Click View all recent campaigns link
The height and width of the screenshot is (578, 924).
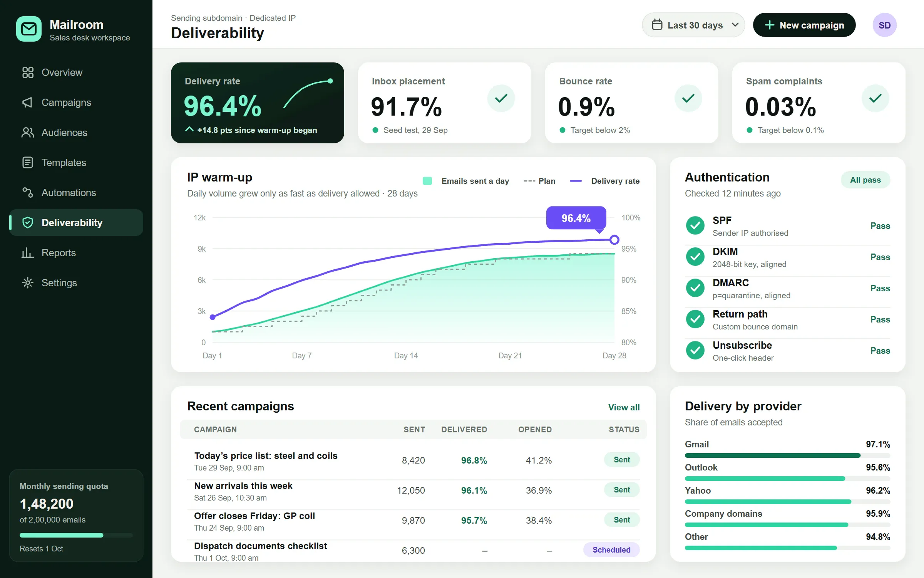click(x=624, y=407)
